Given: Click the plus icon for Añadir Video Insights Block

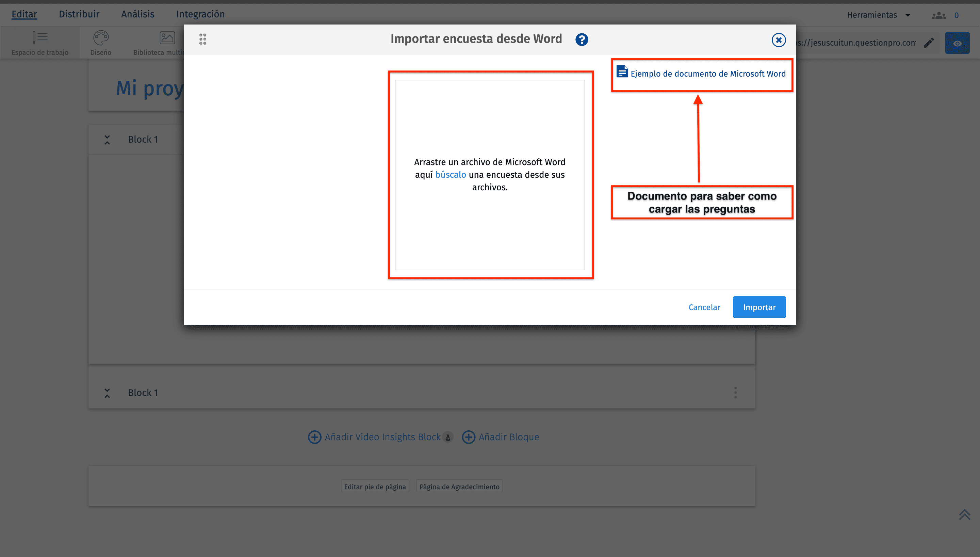Looking at the screenshot, I should pyautogui.click(x=314, y=437).
